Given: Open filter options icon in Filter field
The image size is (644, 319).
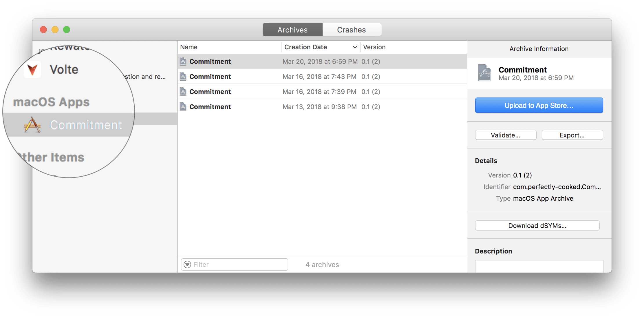Looking at the screenshot, I should coord(188,264).
